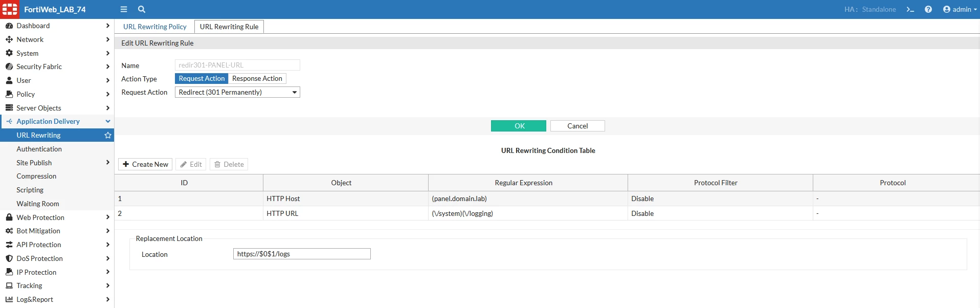This screenshot has width=980, height=308.
Task: Click the Log&Report chart icon
Action: (9, 299)
